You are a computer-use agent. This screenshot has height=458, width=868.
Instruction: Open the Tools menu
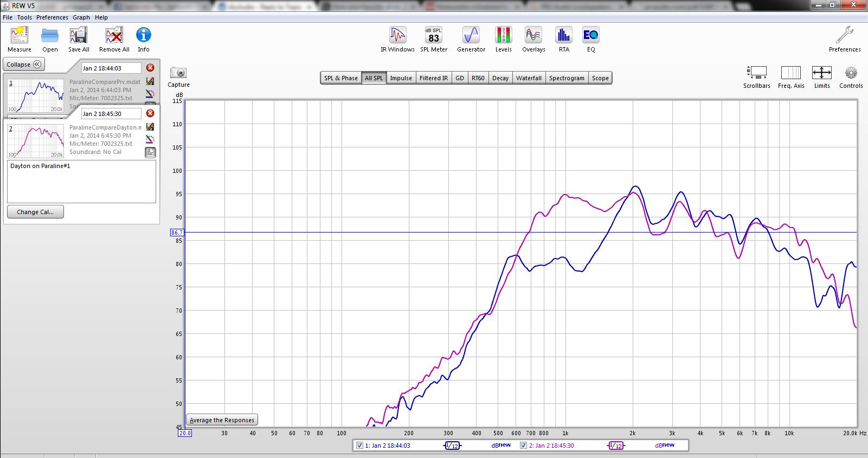point(24,17)
